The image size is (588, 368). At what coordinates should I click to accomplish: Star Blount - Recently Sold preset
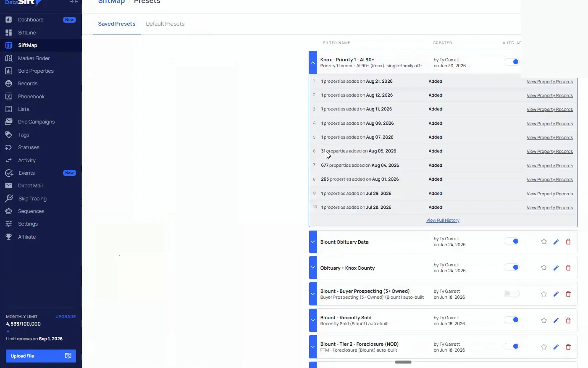[x=544, y=321]
